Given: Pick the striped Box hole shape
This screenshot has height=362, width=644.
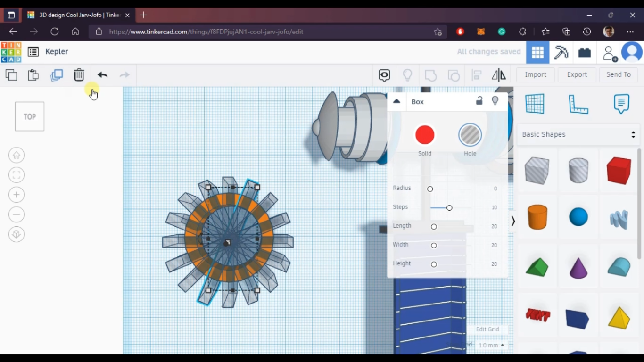Looking at the screenshot, I should coord(537,170).
